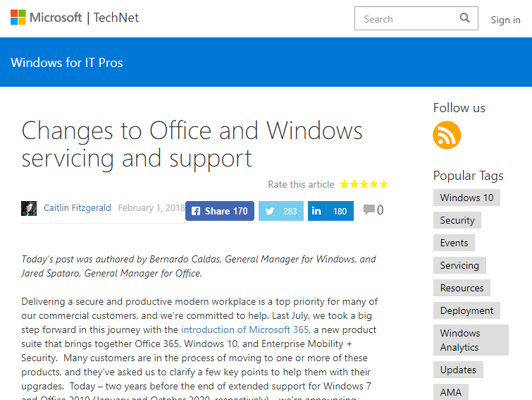Select the Deployment tag

pos(466,310)
